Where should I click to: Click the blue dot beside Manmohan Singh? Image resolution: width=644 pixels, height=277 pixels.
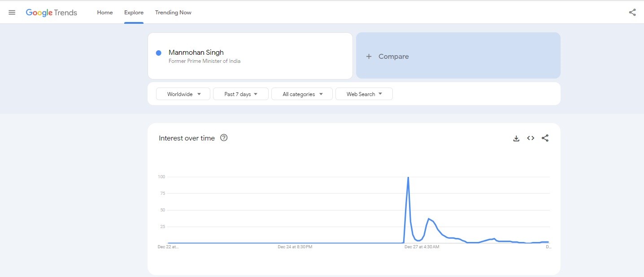158,53
